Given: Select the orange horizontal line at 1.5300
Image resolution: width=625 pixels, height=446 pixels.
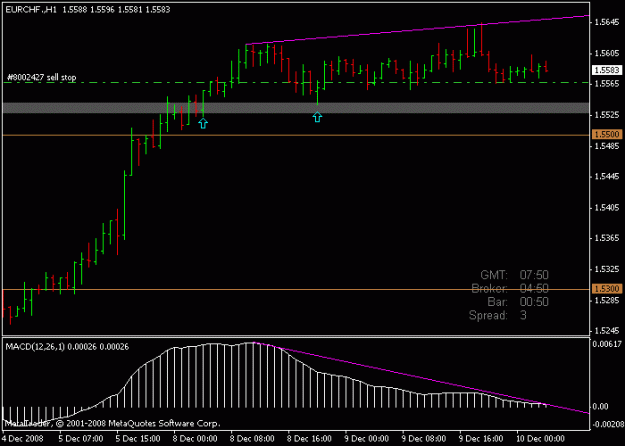Looking at the screenshot, I should (x=296, y=289).
